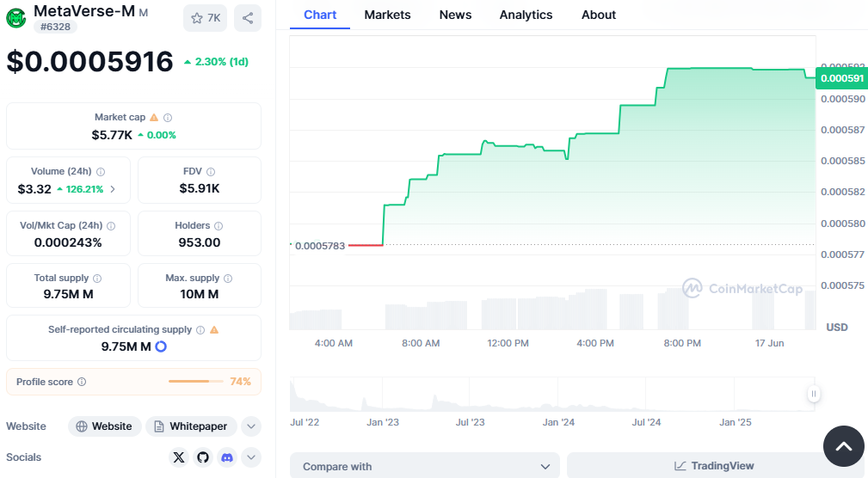
Task: Click the Market cap warning triangle icon
Action: 154,117
